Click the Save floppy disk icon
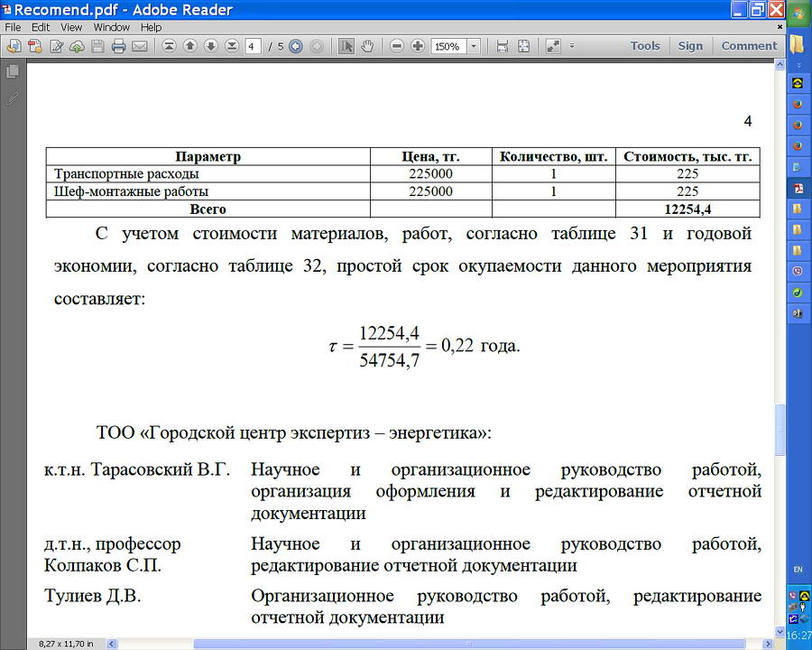Viewport: 812px width, 650px height. [x=97, y=46]
